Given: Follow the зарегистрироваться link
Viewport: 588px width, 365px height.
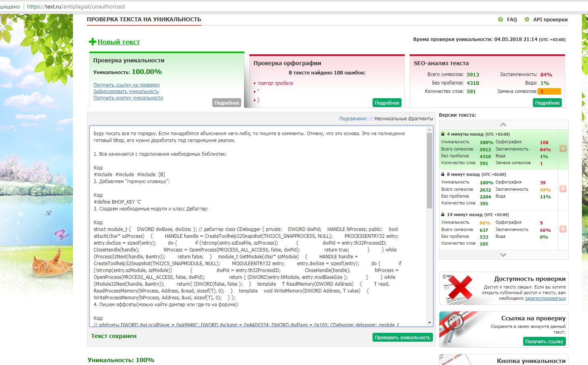Looking at the screenshot, I should coord(545,299).
